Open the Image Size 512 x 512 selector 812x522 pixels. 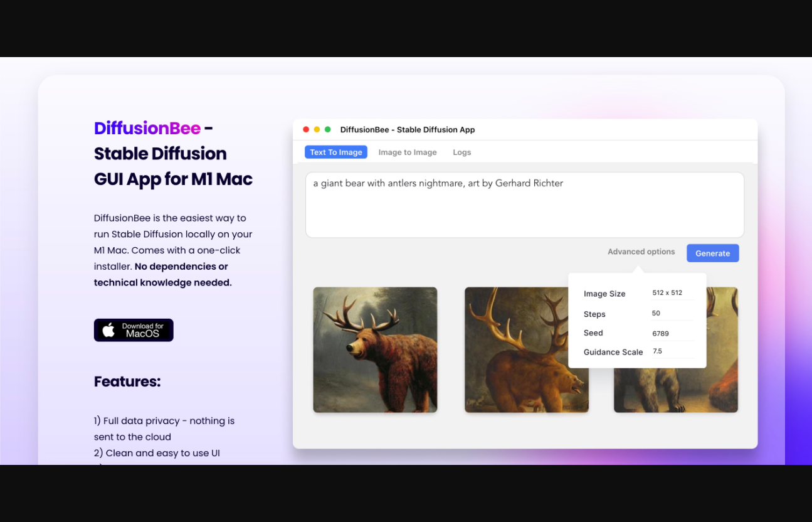point(672,293)
